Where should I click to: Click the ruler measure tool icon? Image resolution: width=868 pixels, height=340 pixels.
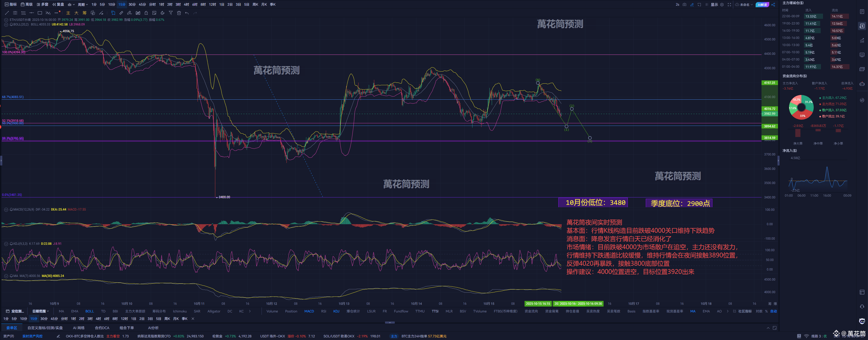tap(121, 13)
